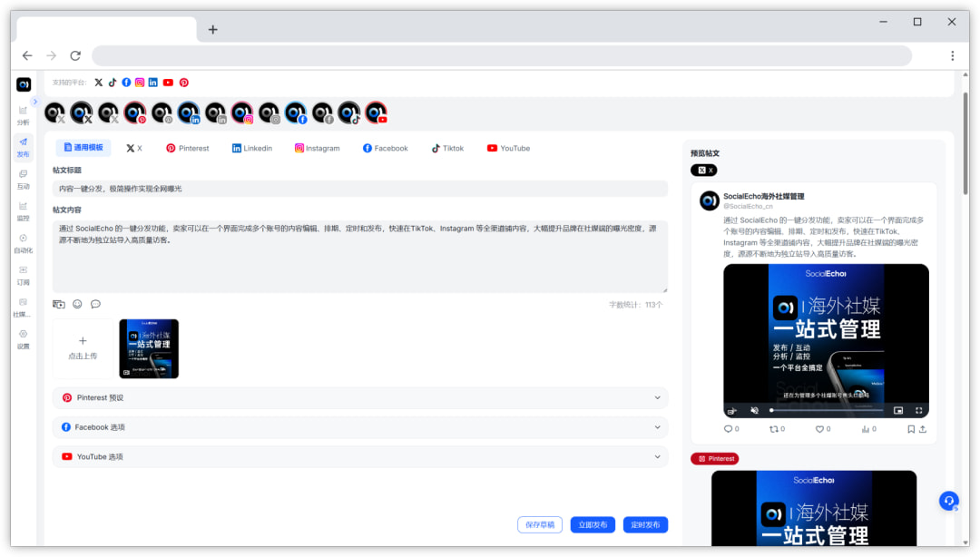980x557 pixels.
Task: Click the 帖文标题 post title input field
Action: (x=360, y=188)
